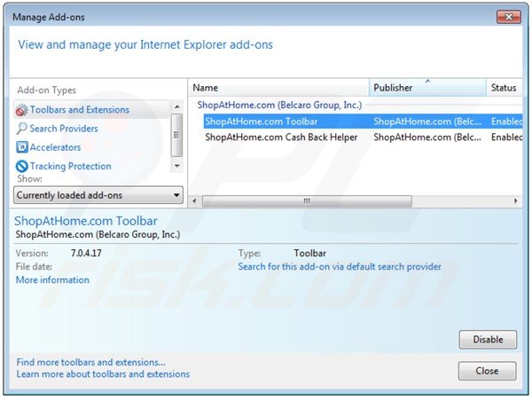Screen dimensions: 532x400
Task: Click the Enabled status of ShopAtHome.com Toolbar
Action: [x=507, y=122]
